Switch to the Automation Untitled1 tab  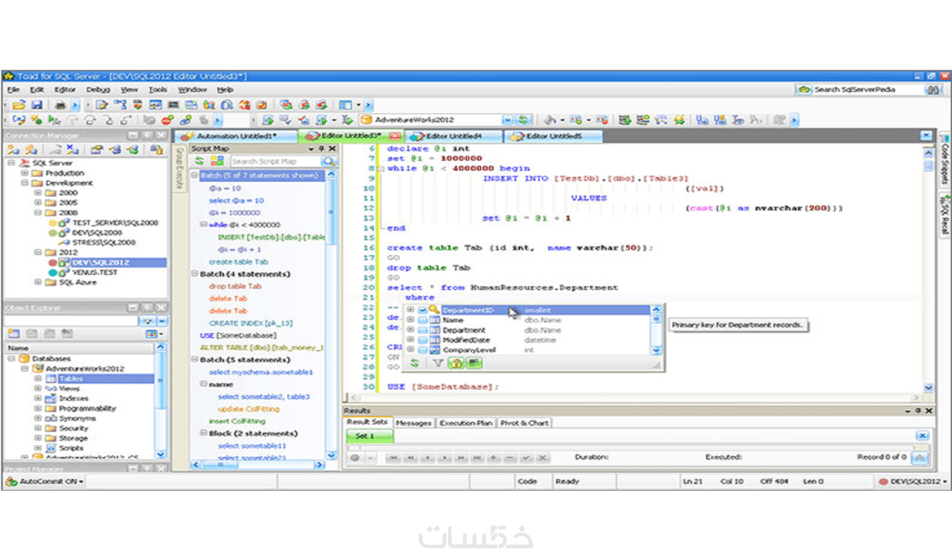point(236,136)
